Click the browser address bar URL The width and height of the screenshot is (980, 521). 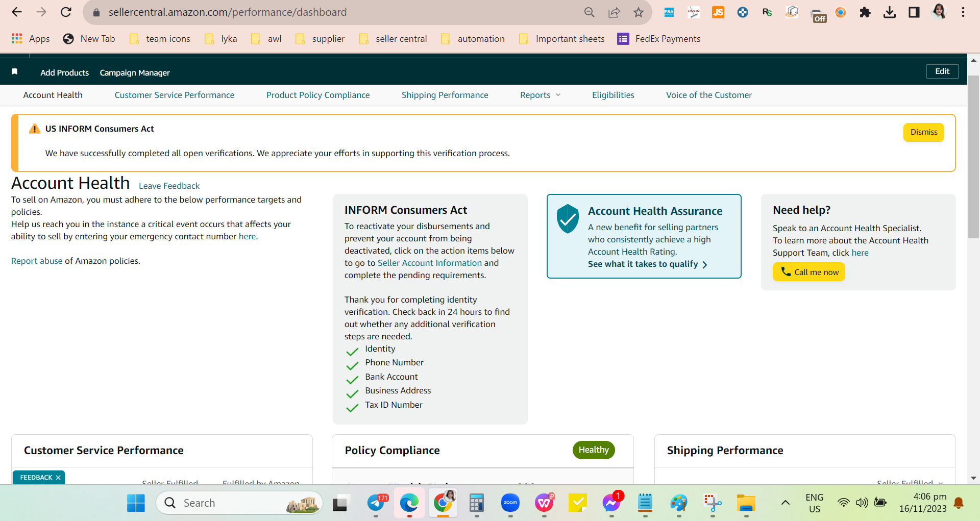[x=228, y=12]
